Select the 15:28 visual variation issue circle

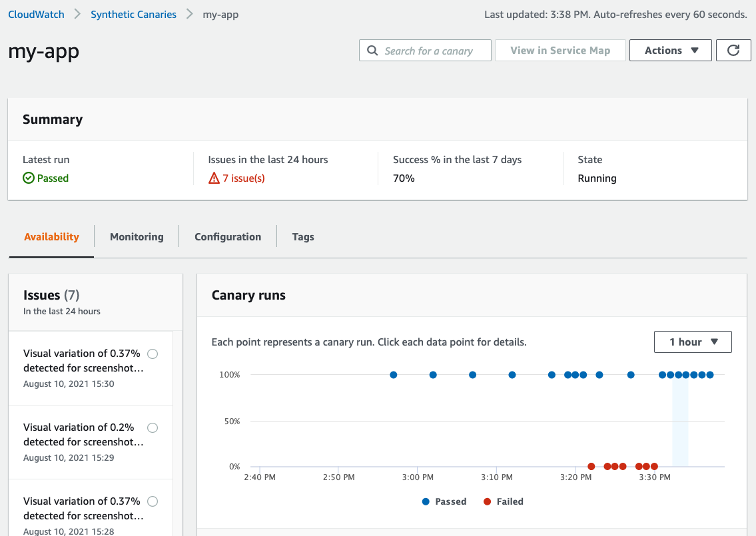click(x=153, y=501)
